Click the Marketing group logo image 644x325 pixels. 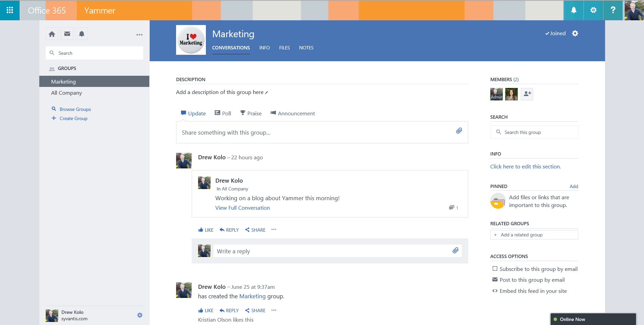point(191,40)
